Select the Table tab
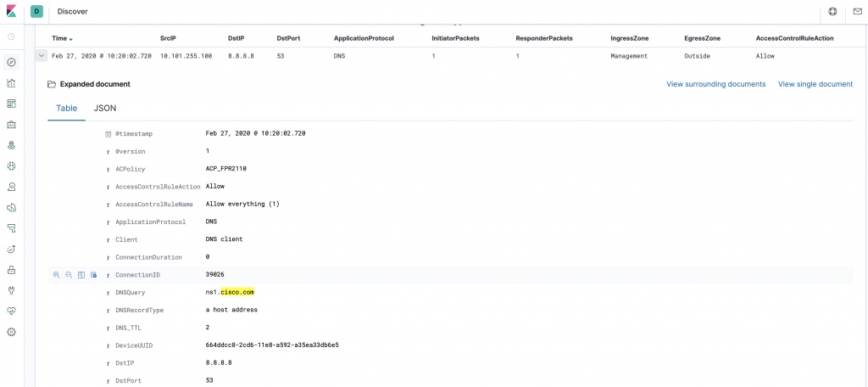868x387 pixels. click(x=66, y=109)
